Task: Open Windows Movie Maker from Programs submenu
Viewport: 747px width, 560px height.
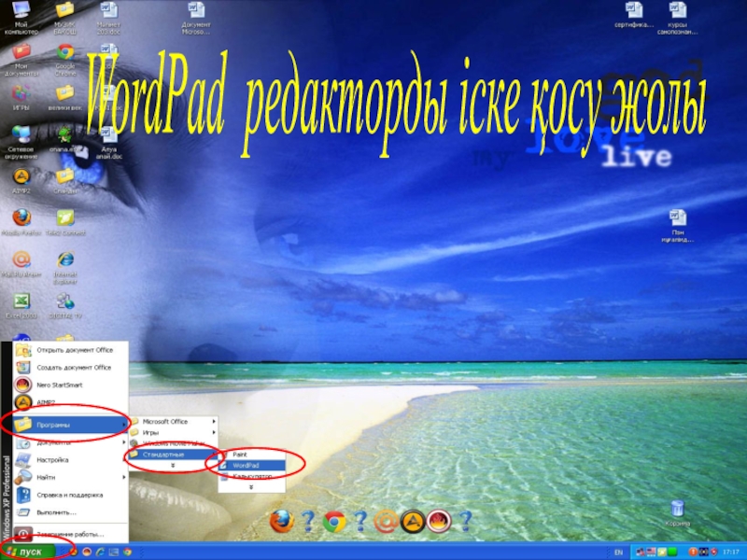Action: (x=174, y=443)
